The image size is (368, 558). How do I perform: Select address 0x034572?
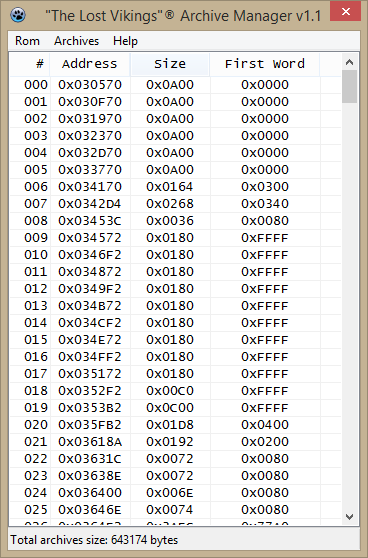[x=90, y=238]
